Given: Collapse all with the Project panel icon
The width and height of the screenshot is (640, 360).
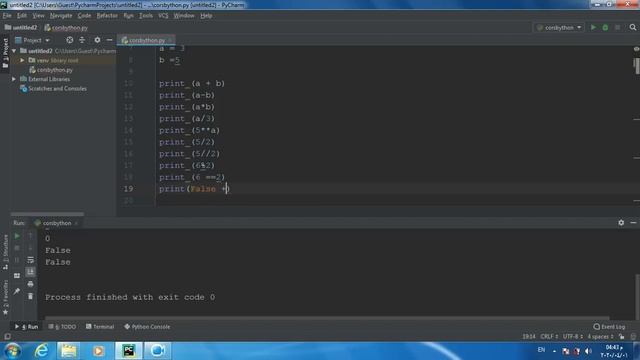Looking at the screenshot, I should click(82, 40).
